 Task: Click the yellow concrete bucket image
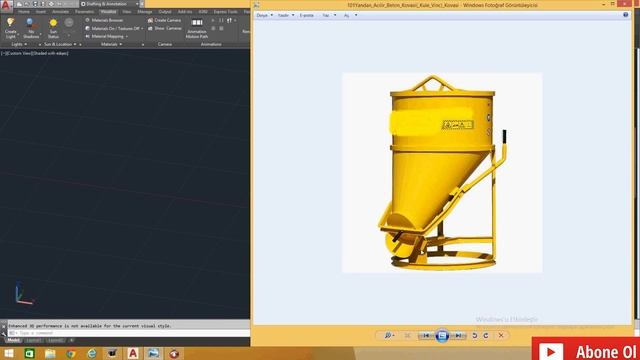pyautogui.click(x=442, y=173)
